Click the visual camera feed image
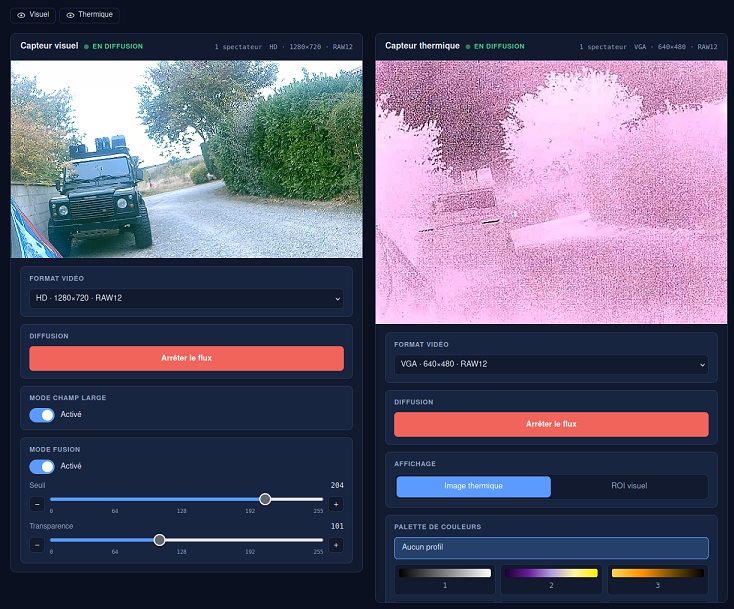The image size is (734, 609). [x=186, y=159]
